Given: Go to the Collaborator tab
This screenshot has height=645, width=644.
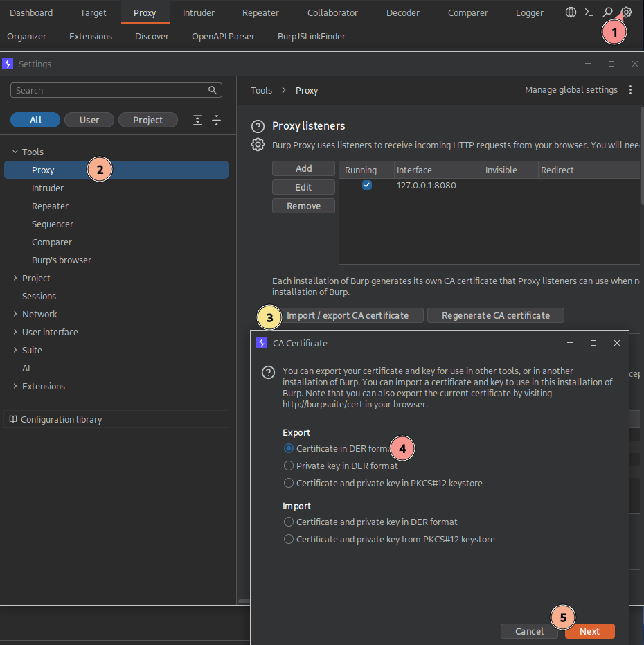Looking at the screenshot, I should pyautogui.click(x=332, y=12).
